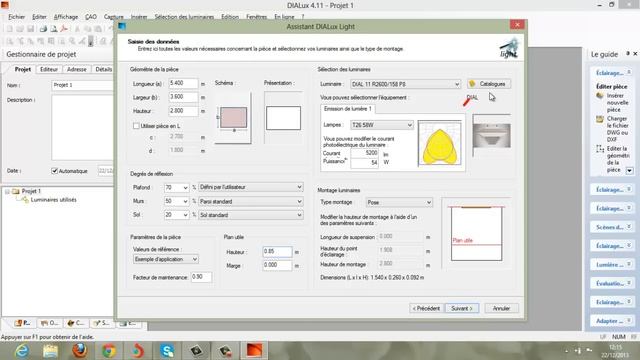Expand the 'Adapter ...' guide section
This screenshot has height=360, width=640.
tap(612, 321)
